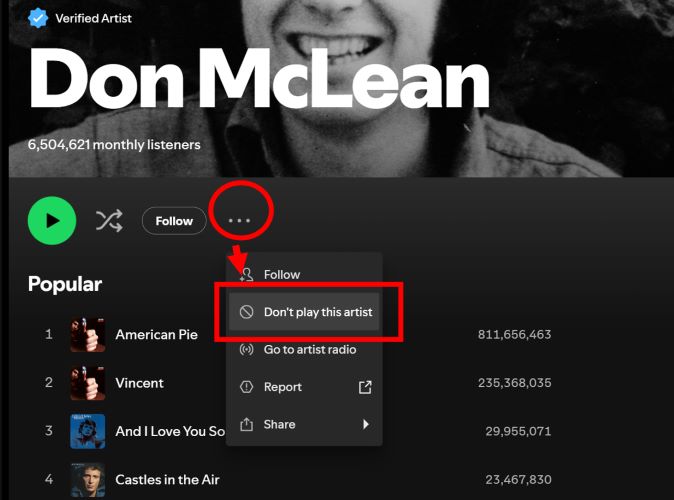The image size is (674, 500).
Task: Click the 23,467,830 play count
Action: [x=518, y=479]
